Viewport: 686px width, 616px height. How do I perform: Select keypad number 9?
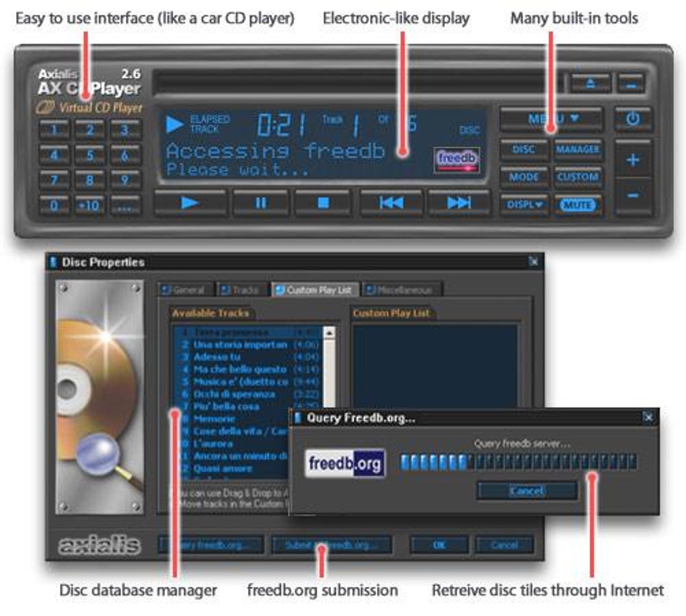[x=124, y=181]
